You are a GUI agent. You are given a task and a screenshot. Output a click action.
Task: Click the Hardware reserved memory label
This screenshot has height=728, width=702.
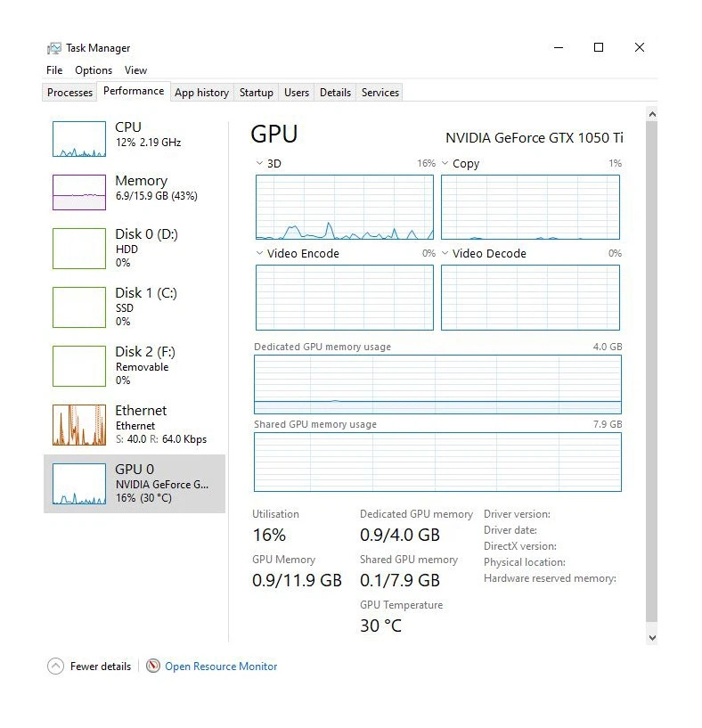[551, 578]
